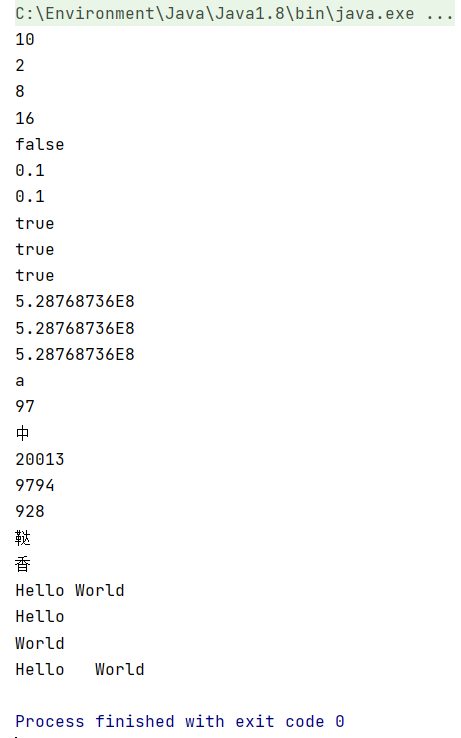Click the '9794' output line
The width and height of the screenshot is (461, 738).
pos(35,485)
